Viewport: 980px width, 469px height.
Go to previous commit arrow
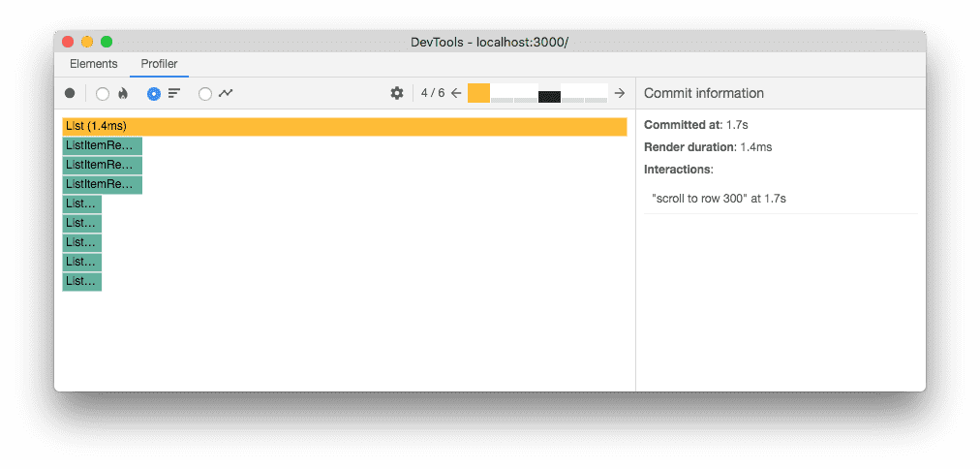456,93
